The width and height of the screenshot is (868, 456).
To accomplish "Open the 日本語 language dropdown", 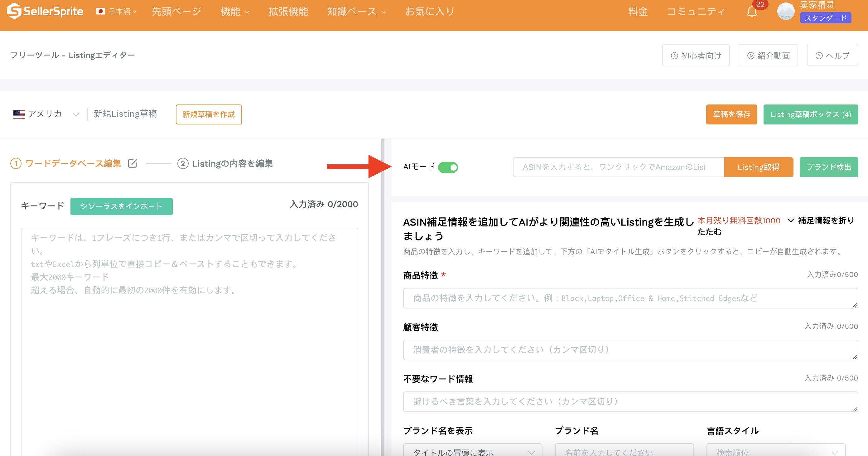I will click(117, 12).
